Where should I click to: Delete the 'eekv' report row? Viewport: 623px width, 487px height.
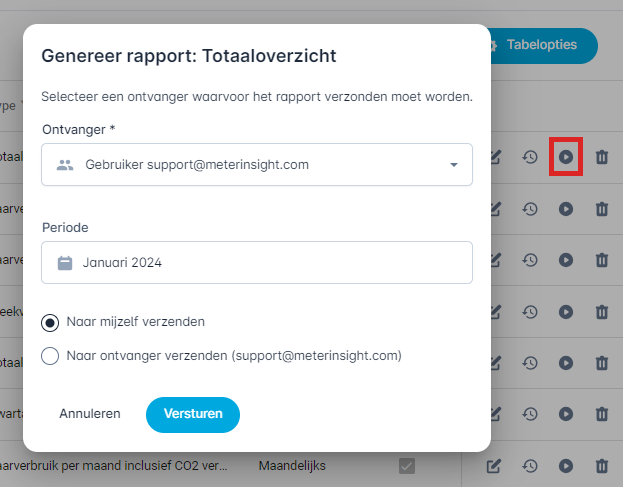coord(602,312)
